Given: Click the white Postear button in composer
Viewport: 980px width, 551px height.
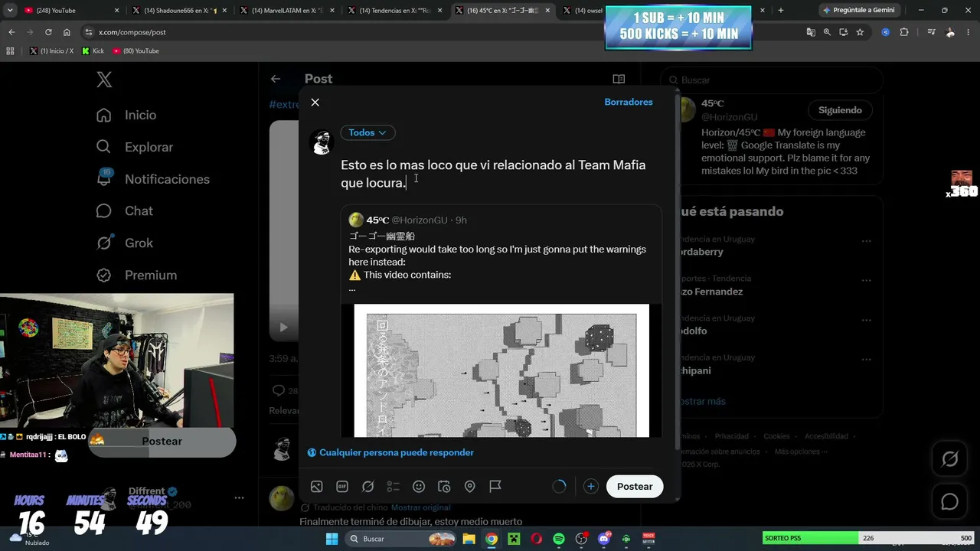Looking at the screenshot, I should tap(635, 487).
